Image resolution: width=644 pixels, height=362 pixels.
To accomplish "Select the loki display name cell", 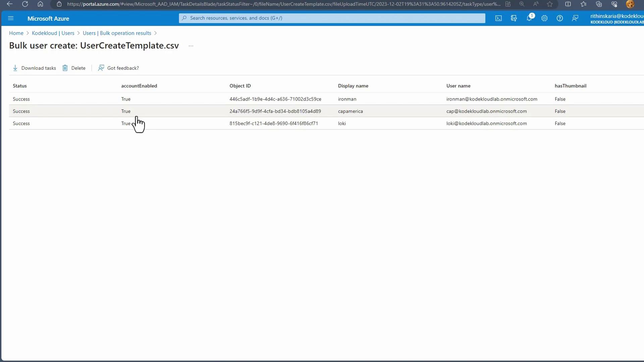I will click(342, 123).
